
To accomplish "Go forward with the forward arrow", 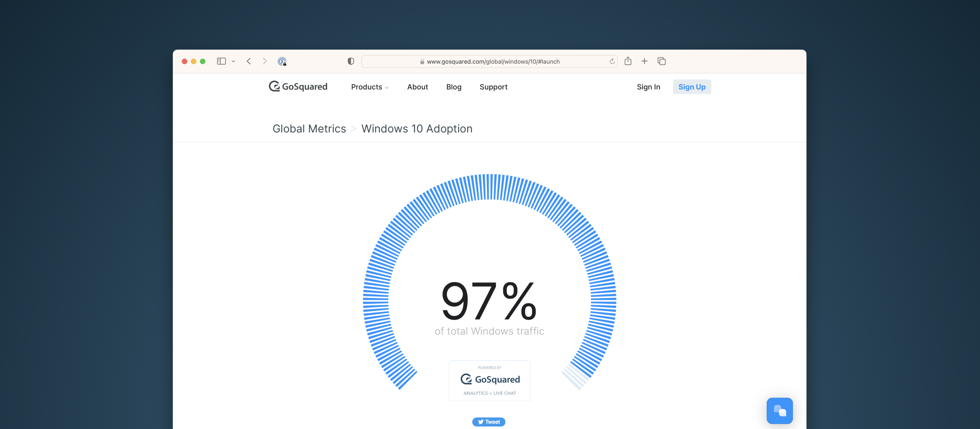I will (x=265, y=61).
